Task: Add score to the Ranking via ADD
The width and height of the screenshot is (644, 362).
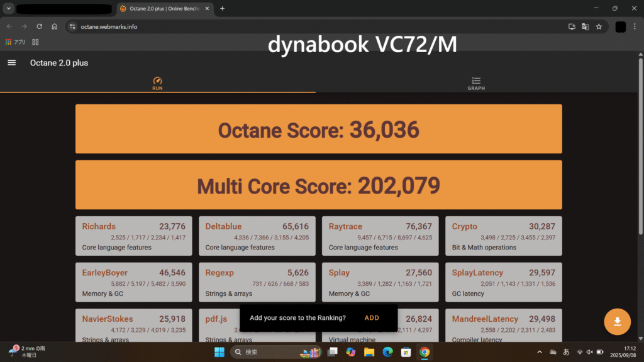Action: [x=372, y=317]
